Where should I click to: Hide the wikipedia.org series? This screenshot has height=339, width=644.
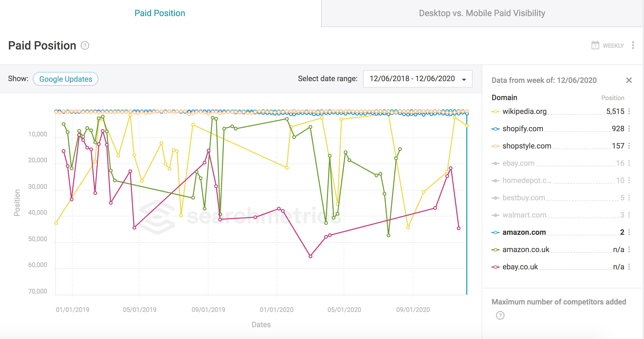click(524, 111)
